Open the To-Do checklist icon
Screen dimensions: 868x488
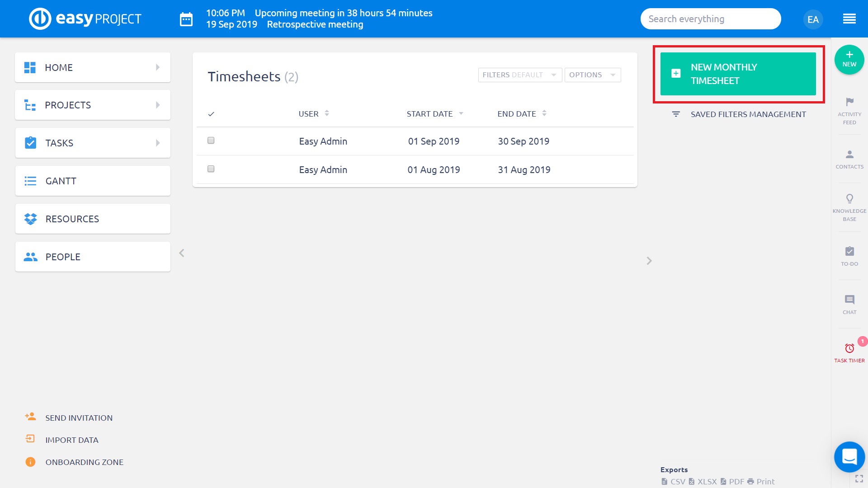[849, 251]
